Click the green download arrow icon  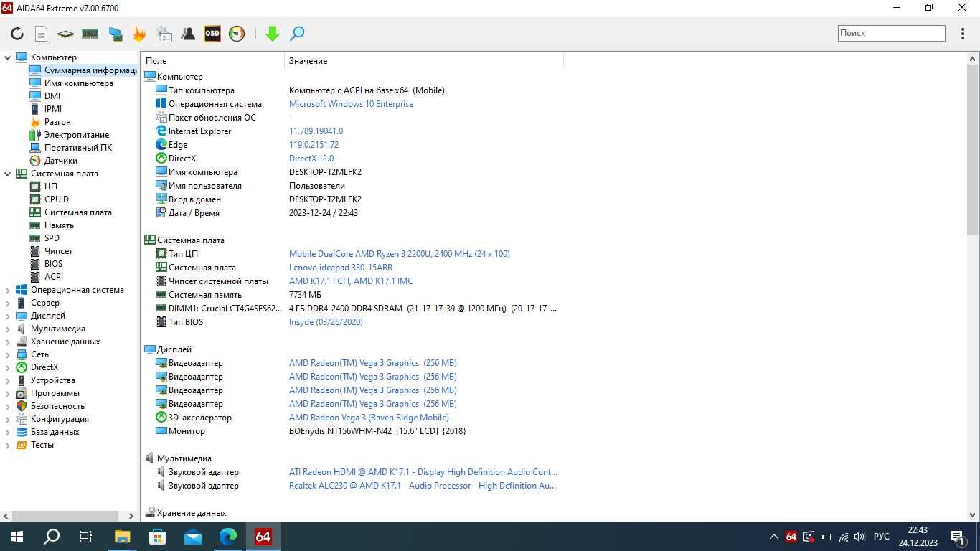[x=273, y=33]
